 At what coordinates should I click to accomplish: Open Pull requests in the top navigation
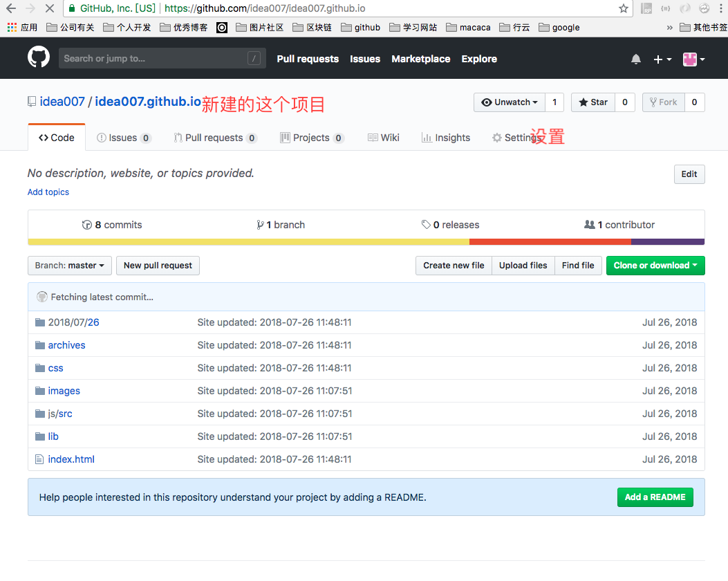click(308, 59)
